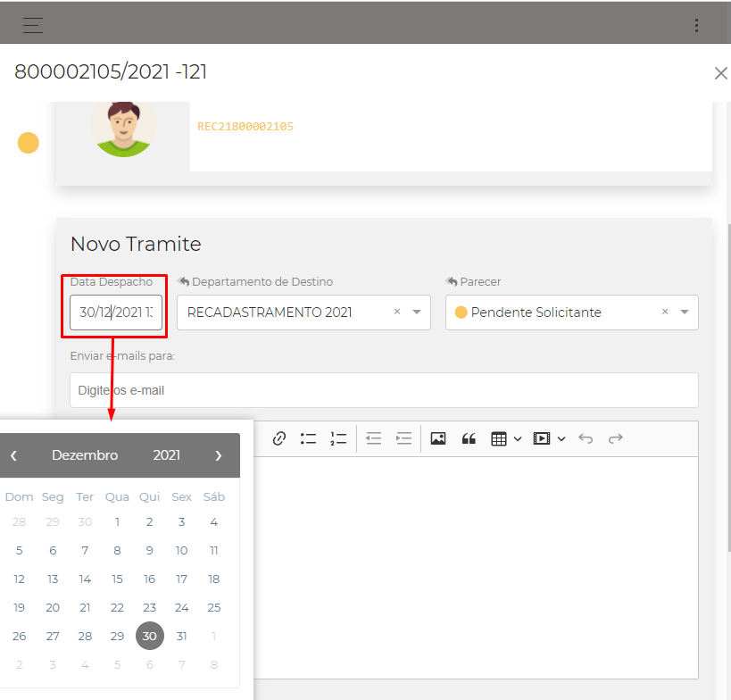The width and height of the screenshot is (731, 700).
Task: Create a bulleted list in the editor
Action: 309,438
